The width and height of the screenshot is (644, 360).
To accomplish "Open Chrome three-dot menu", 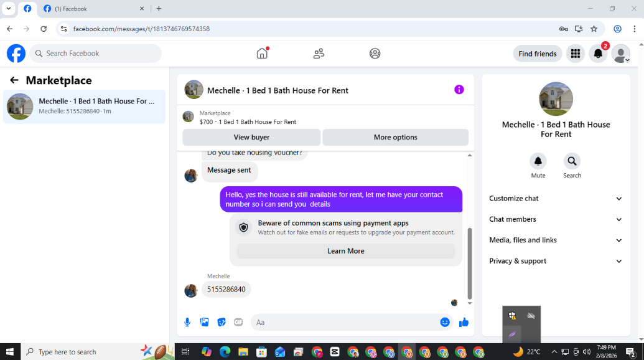I will [635, 29].
